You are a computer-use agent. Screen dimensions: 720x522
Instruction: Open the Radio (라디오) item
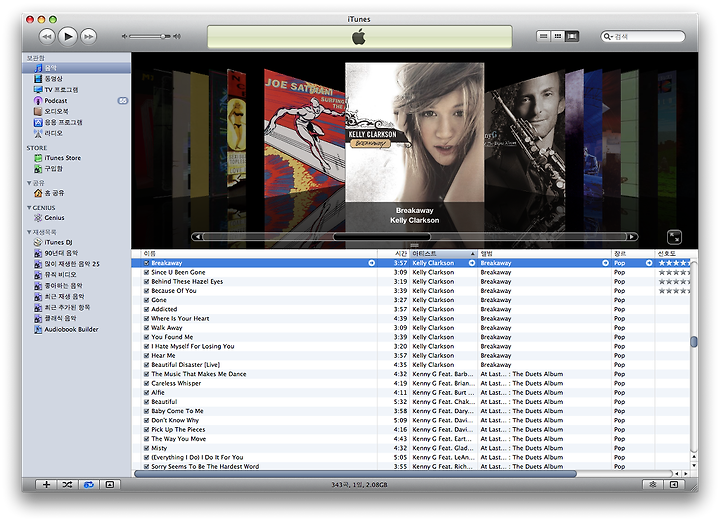point(76,133)
